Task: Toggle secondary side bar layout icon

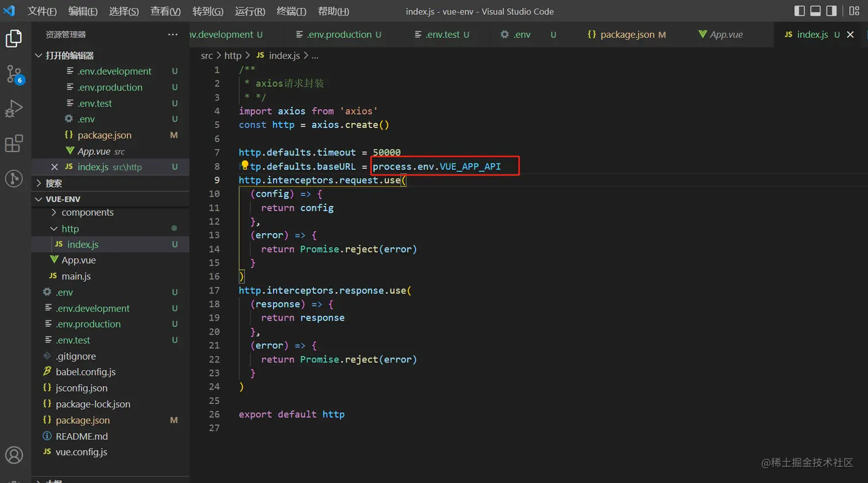Action: coord(831,11)
